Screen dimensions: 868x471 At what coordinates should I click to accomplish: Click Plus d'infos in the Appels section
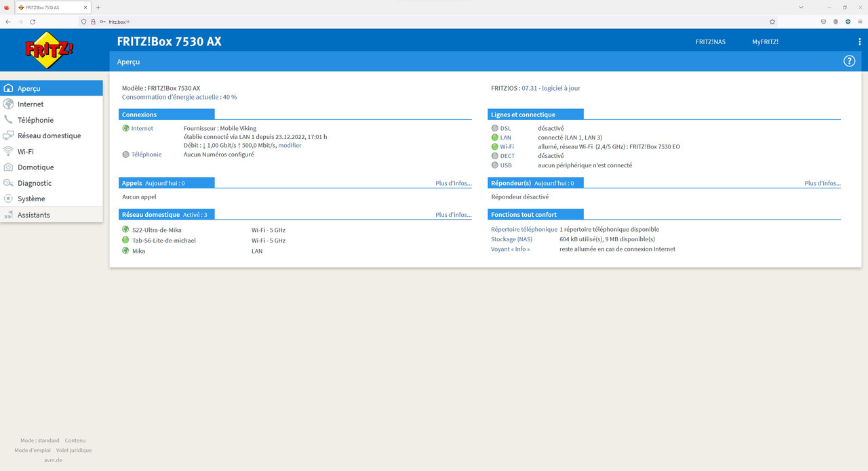[453, 183]
